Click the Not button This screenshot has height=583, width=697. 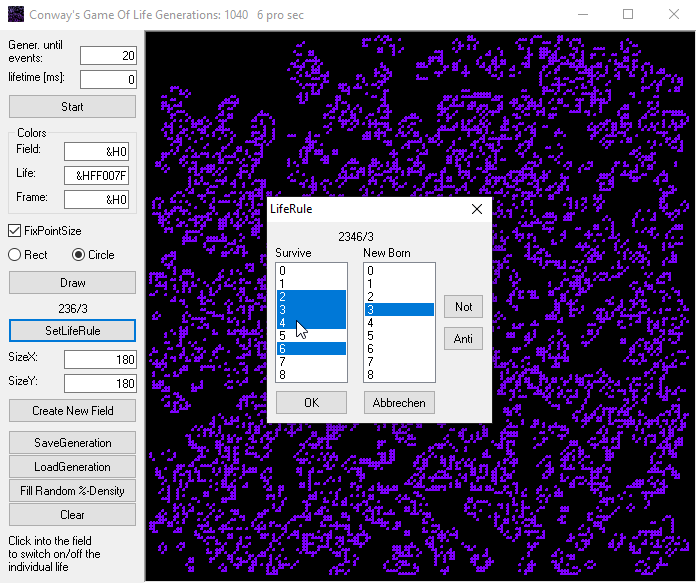(463, 307)
